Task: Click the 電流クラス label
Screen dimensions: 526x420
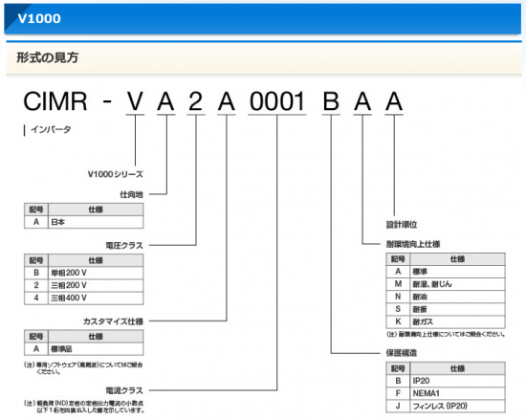Action: [x=124, y=390]
